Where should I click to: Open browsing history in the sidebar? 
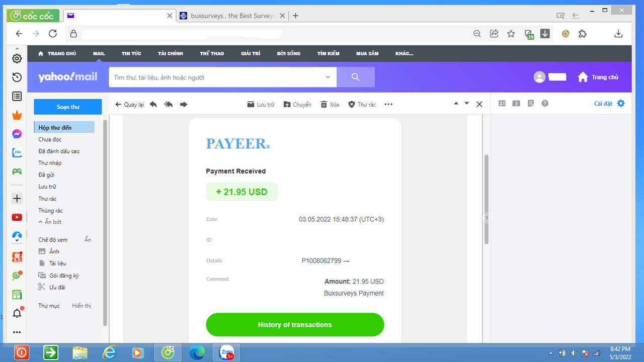tap(17, 77)
